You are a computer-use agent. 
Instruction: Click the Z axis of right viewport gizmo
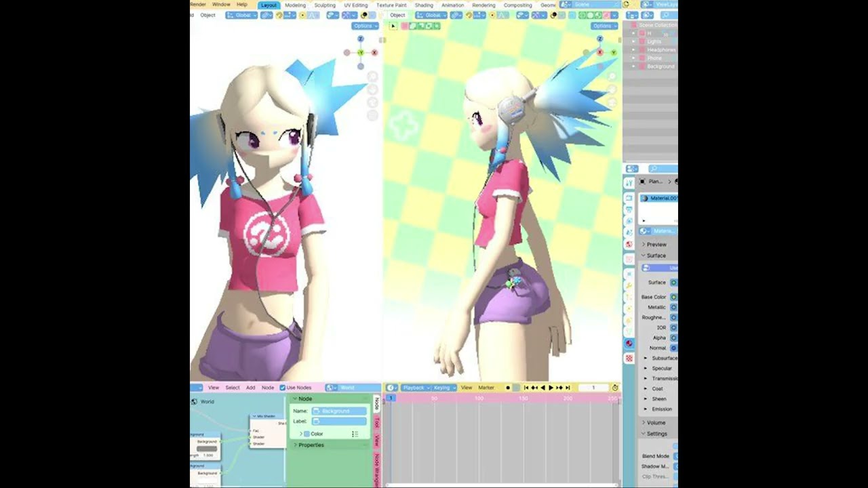tap(599, 39)
